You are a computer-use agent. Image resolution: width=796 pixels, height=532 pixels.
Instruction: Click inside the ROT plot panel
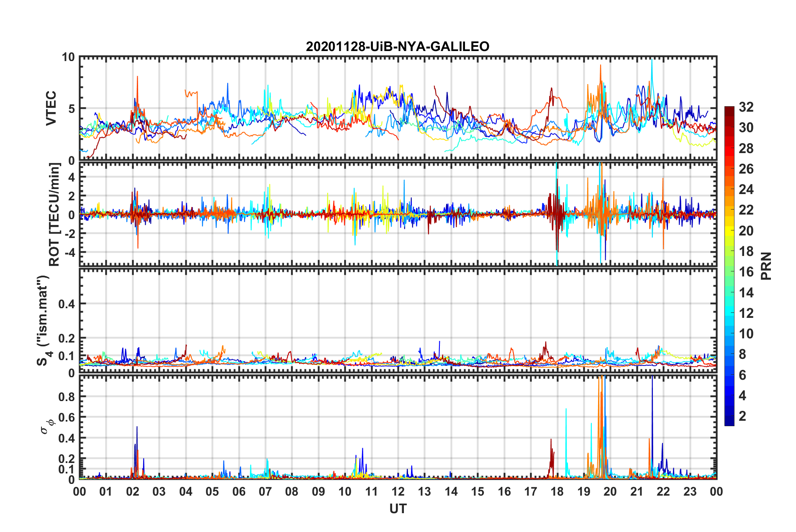398,214
